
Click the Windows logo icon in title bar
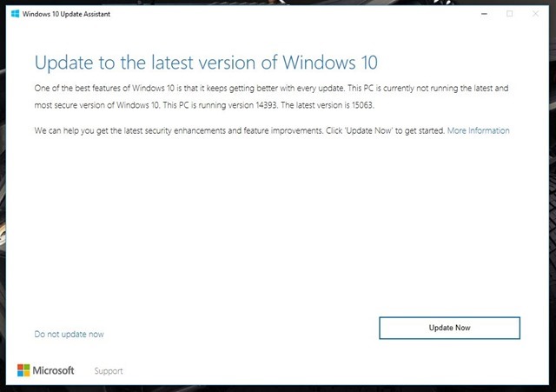tap(14, 13)
